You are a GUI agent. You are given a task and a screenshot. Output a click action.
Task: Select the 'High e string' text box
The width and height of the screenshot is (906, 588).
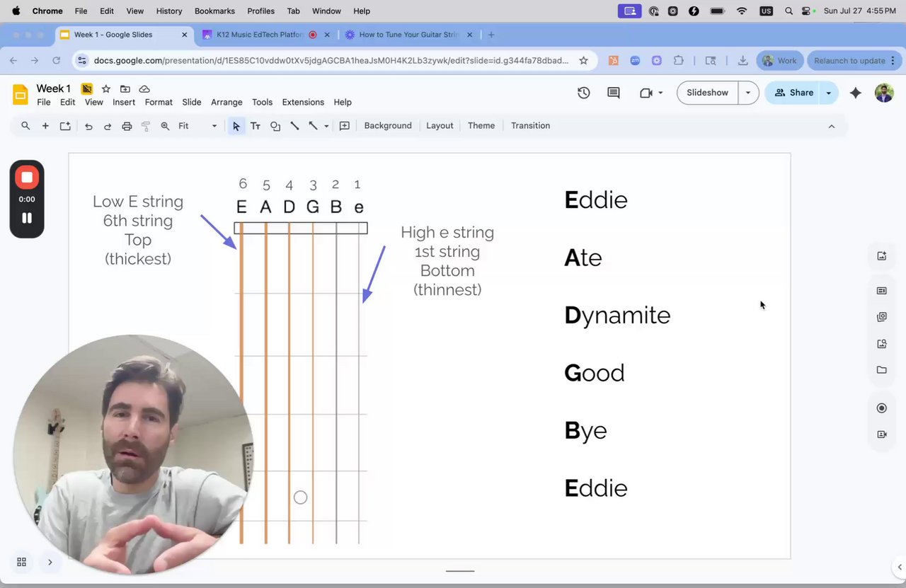point(447,261)
